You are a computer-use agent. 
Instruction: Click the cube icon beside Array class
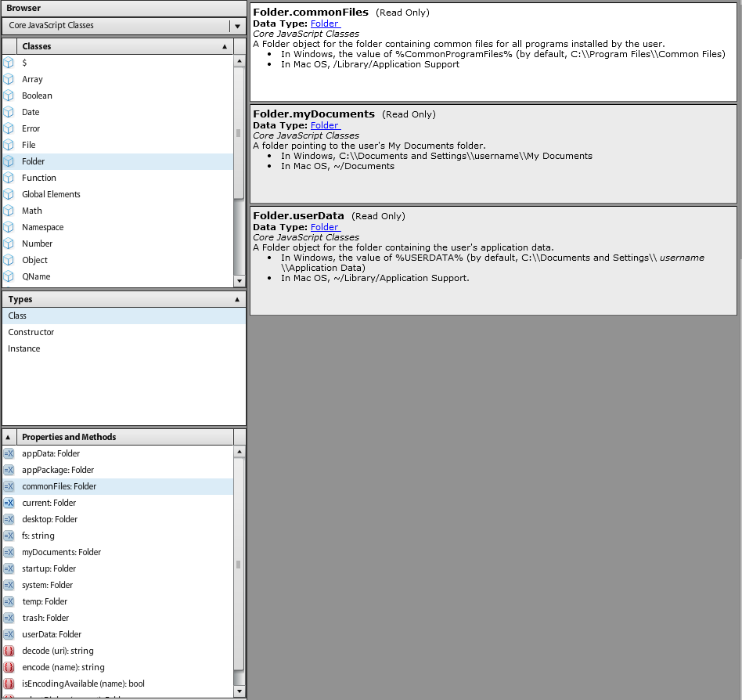coord(9,79)
